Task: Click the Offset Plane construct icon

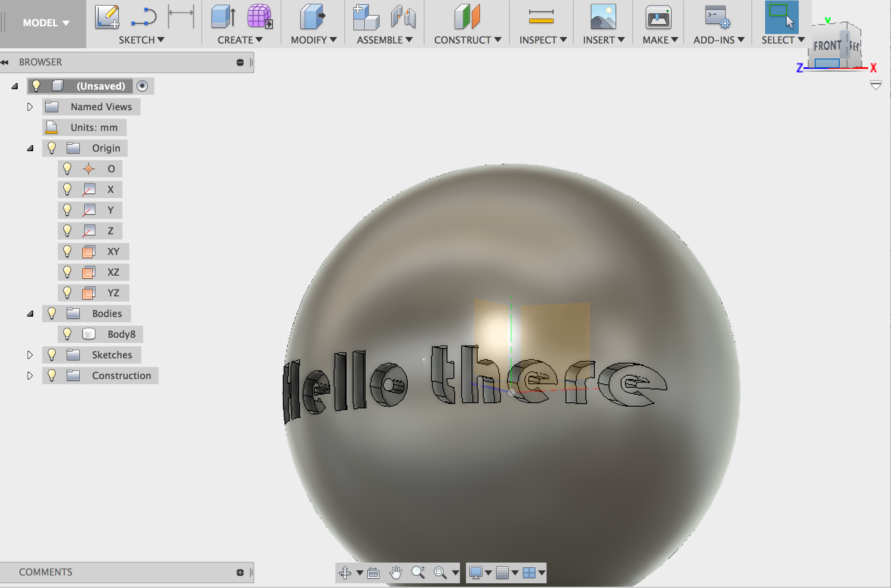Action: (x=467, y=17)
